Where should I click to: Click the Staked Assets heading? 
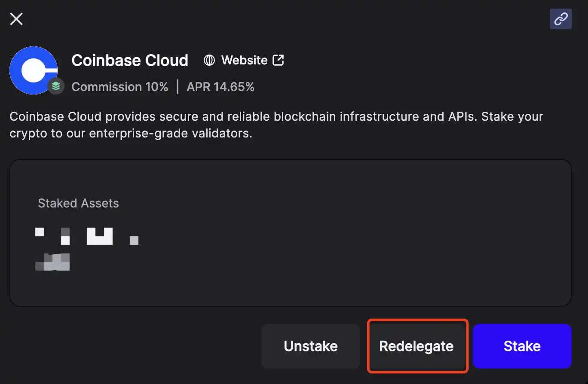[78, 203]
